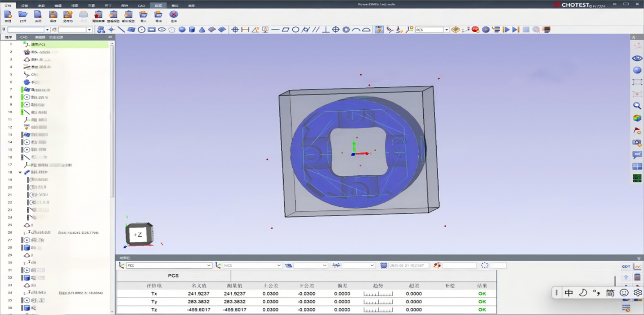Select the Circle element tool
The image size is (644, 315).
(x=141, y=29)
